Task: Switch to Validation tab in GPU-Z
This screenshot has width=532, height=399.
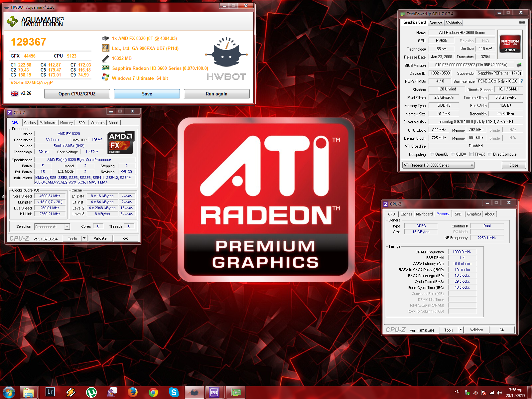Action: pyautogui.click(x=454, y=23)
